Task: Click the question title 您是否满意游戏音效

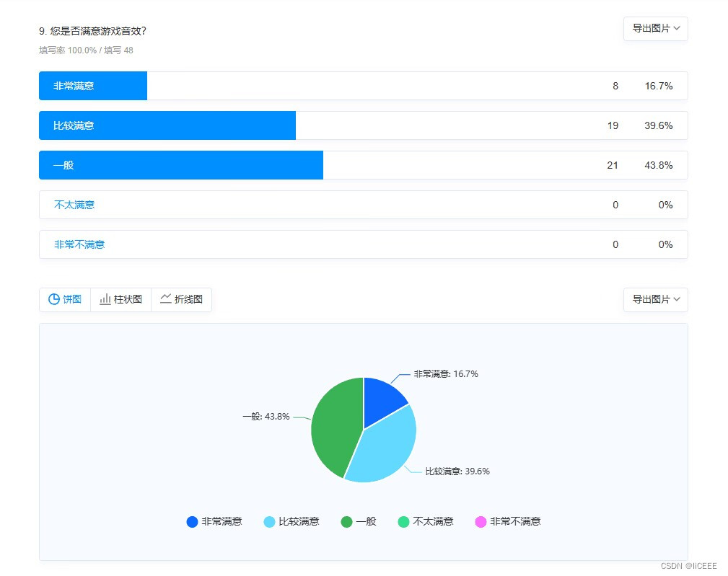Action: [92, 31]
